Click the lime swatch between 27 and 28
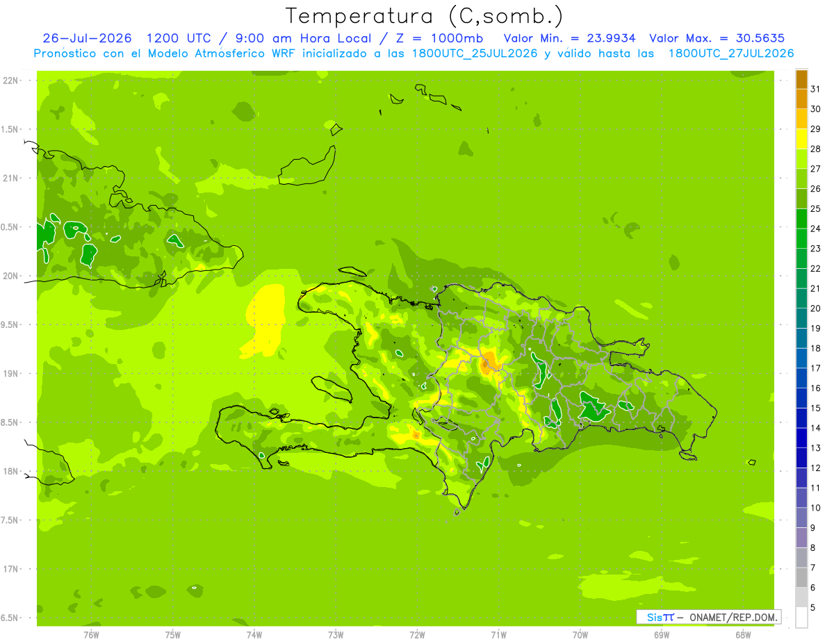 coord(801,158)
